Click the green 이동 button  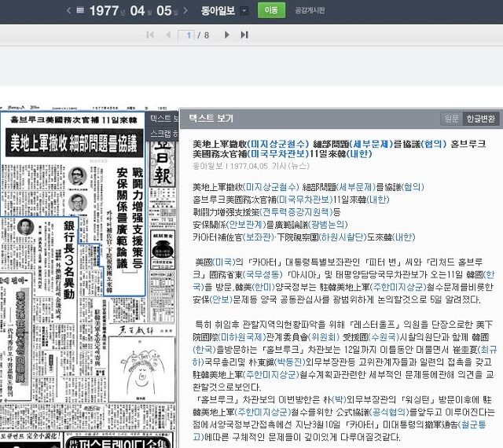click(271, 10)
